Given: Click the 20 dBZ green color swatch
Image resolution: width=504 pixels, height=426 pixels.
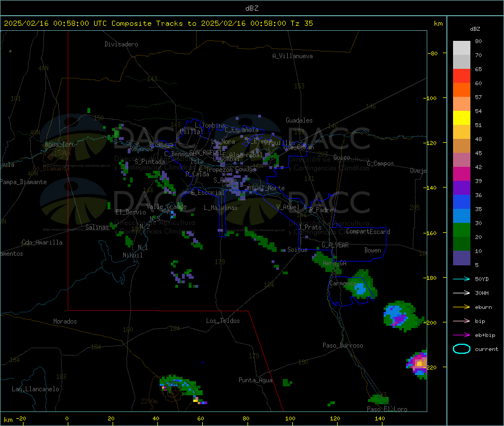Looking at the screenshot, I should 461,244.
